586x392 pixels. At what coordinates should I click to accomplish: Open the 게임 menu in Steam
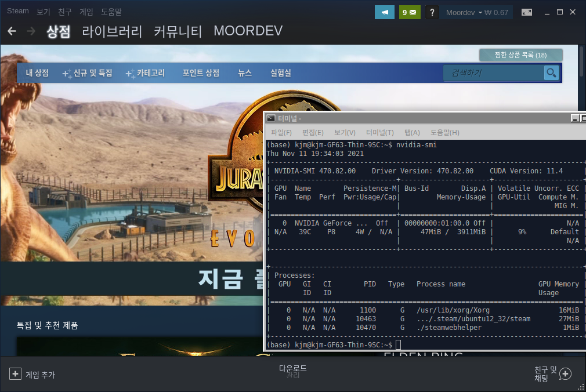[x=86, y=12]
